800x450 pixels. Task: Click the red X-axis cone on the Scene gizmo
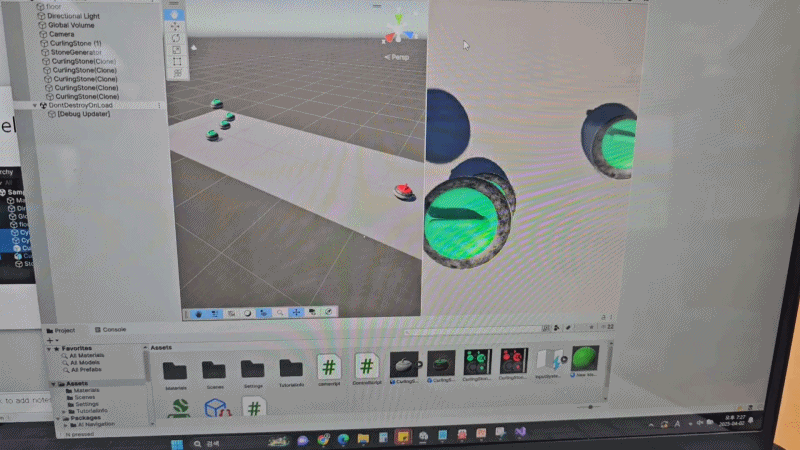coord(390,37)
